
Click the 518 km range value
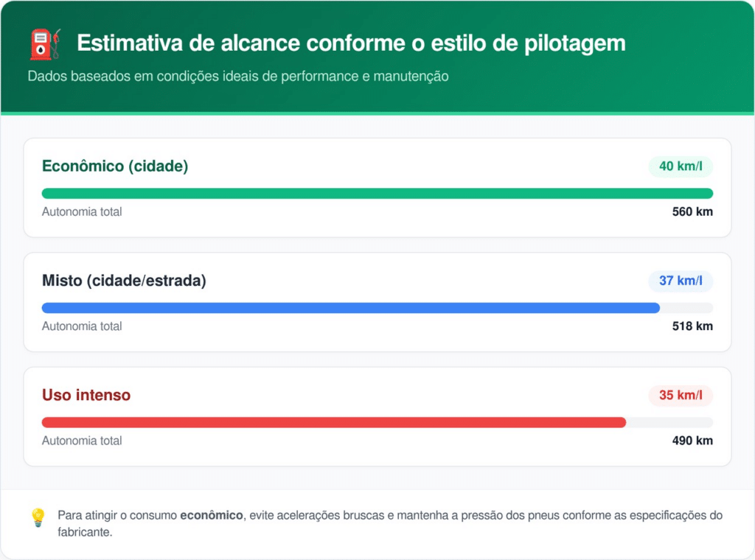click(x=692, y=326)
